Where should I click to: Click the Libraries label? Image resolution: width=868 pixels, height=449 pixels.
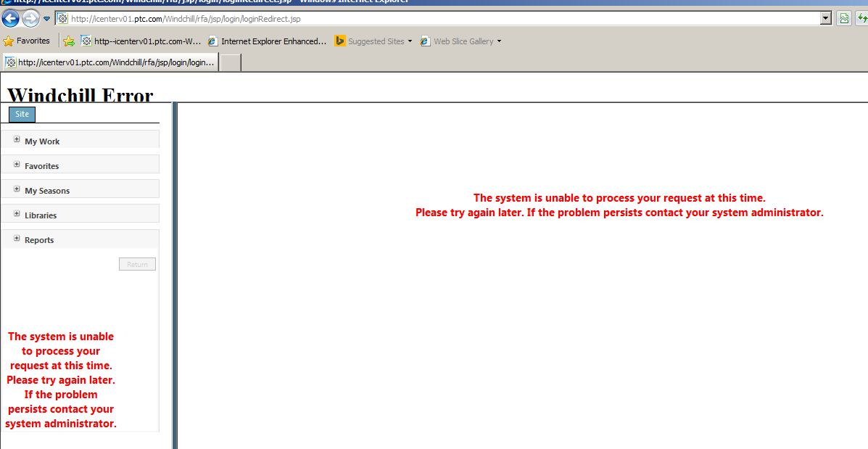[41, 215]
